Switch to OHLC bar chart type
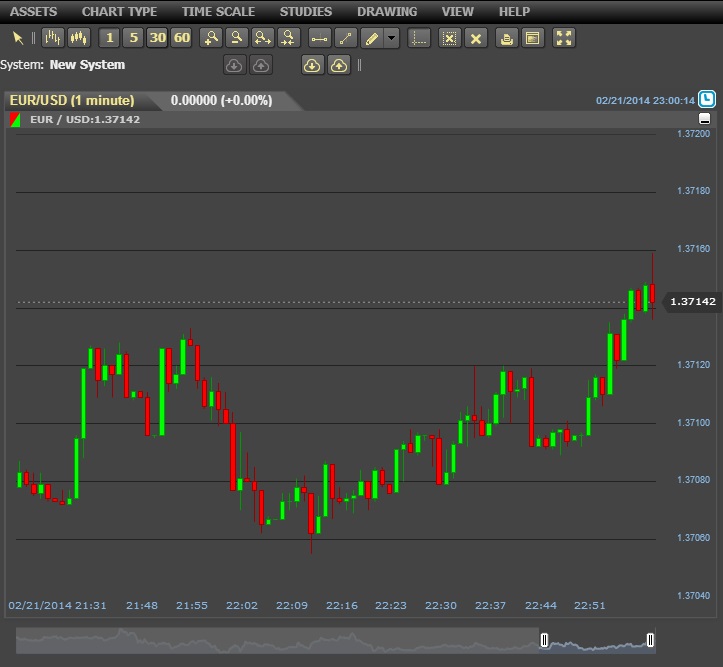The height and width of the screenshot is (667, 723). [53, 38]
